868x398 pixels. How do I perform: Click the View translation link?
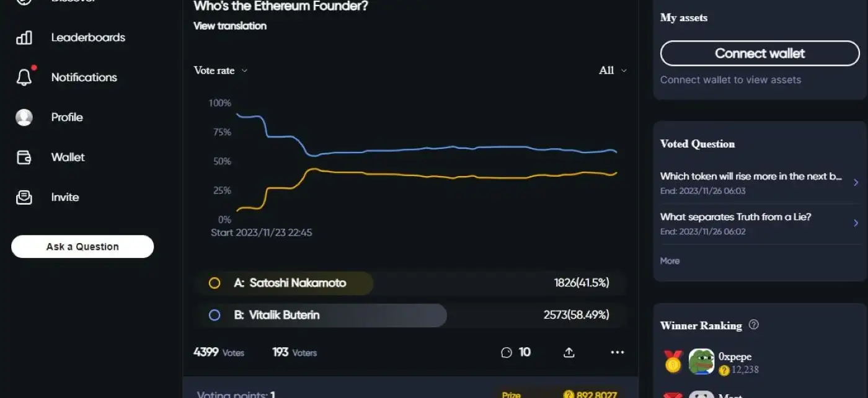pos(230,26)
